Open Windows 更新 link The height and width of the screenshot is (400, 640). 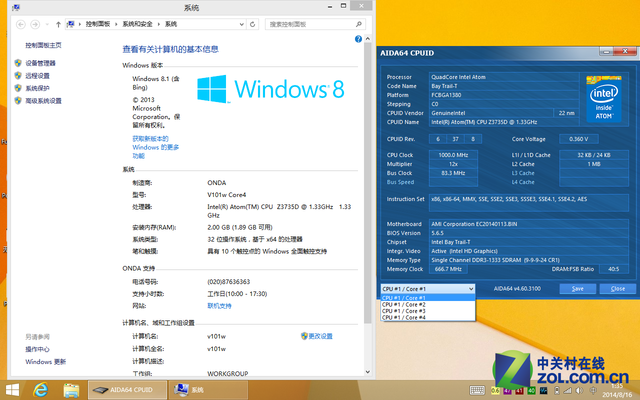coord(45,362)
